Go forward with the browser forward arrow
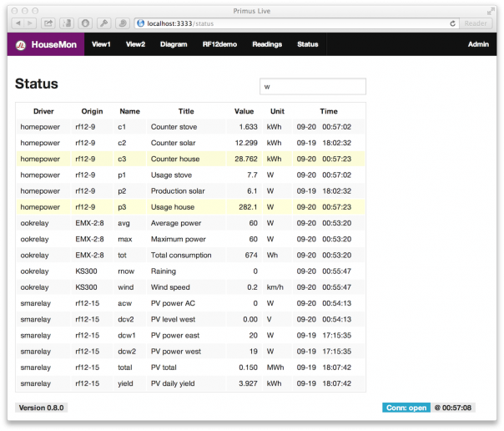This screenshot has height=431, width=504. [x=30, y=23]
